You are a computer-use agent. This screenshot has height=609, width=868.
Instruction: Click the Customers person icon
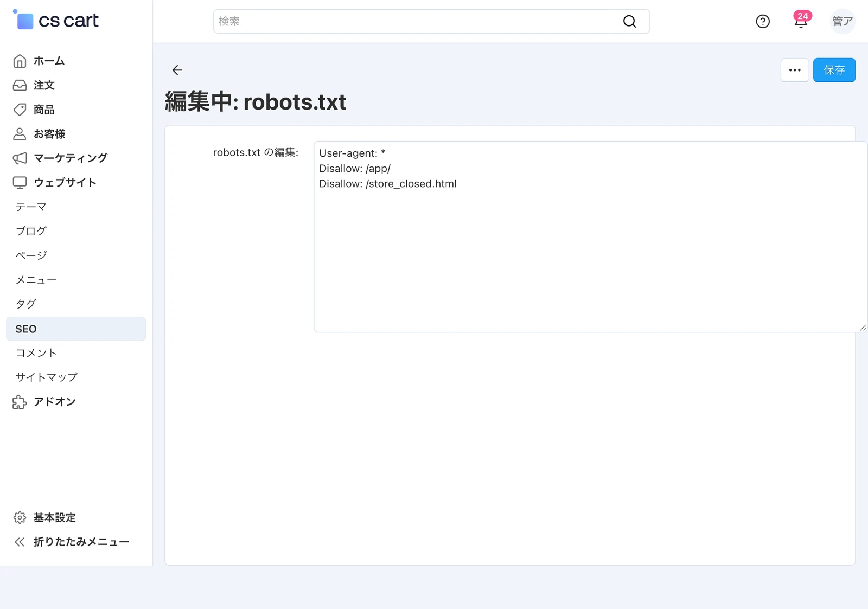(x=20, y=134)
